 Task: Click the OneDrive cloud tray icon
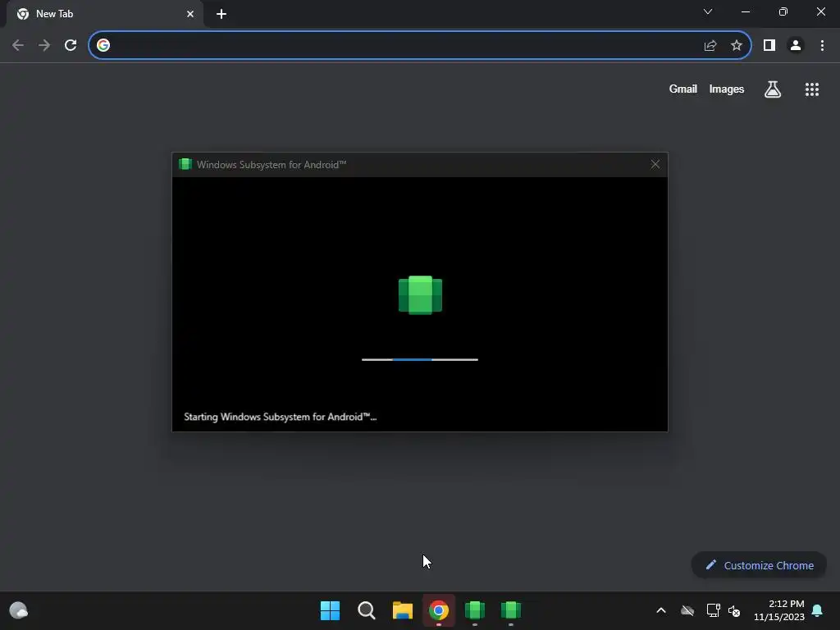(x=687, y=610)
